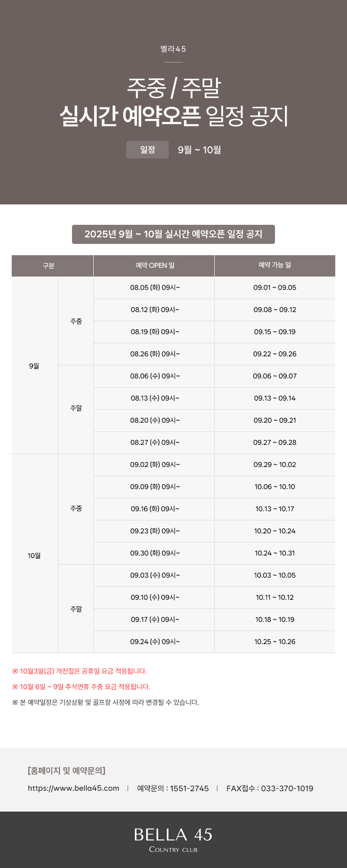This screenshot has width=347, height=868.
Task: Click the reservation phone number 1551-2745
Action: [190, 789]
